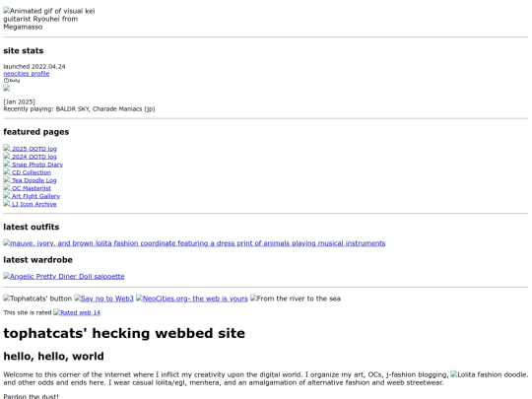Open the mauve, ivory, brown lolita coordinate outfit
The image size is (532, 399).
tap(194, 243)
